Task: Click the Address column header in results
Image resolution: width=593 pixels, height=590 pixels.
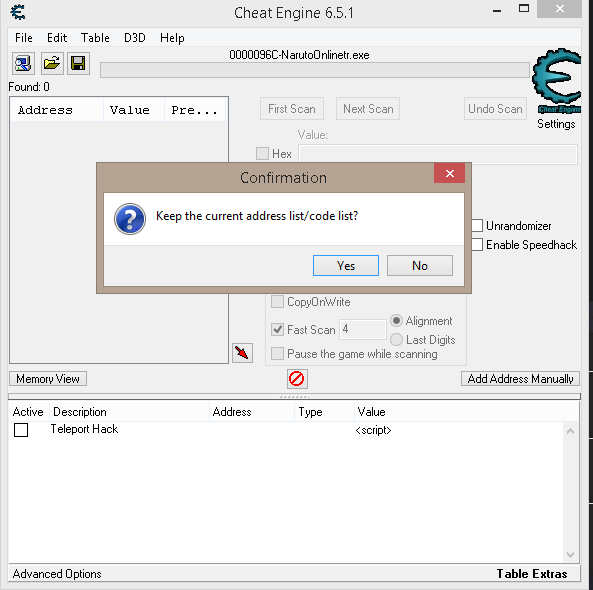Action: (57, 110)
